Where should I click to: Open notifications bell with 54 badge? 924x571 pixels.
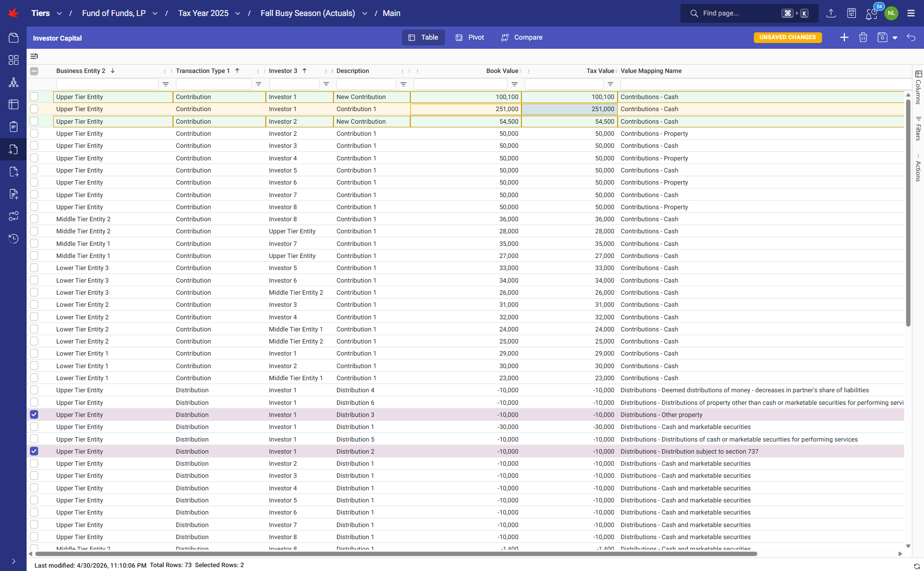click(872, 13)
